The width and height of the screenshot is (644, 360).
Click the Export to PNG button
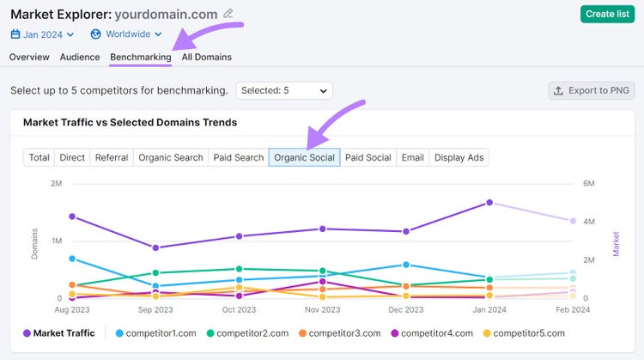point(592,90)
